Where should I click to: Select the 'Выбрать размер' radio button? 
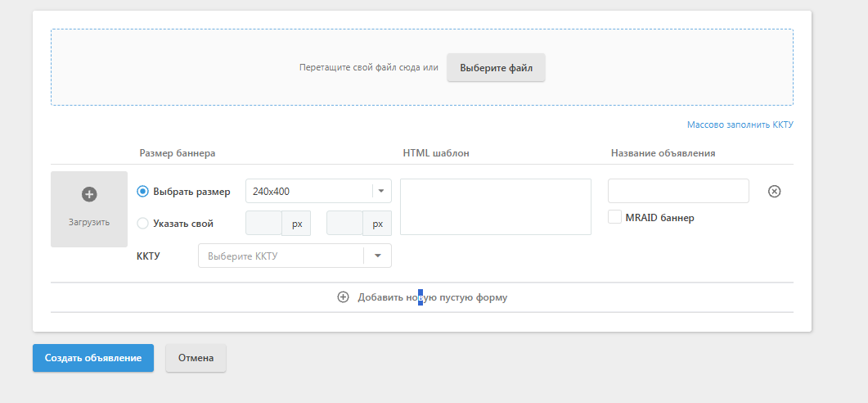click(x=143, y=192)
